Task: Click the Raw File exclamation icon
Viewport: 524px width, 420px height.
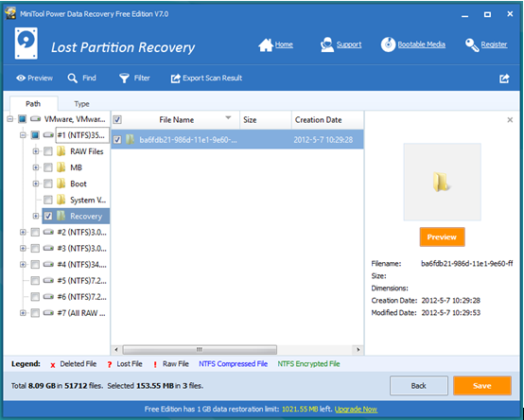Action: 155,364
